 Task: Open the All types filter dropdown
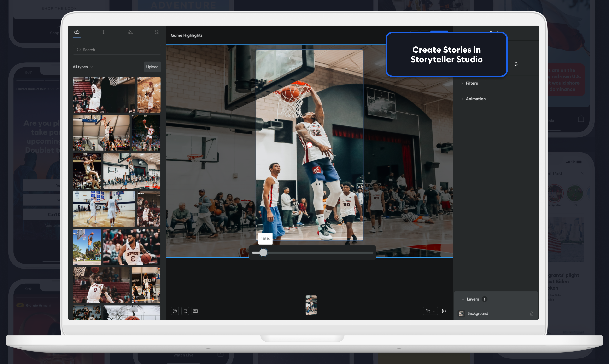[82, 67]
